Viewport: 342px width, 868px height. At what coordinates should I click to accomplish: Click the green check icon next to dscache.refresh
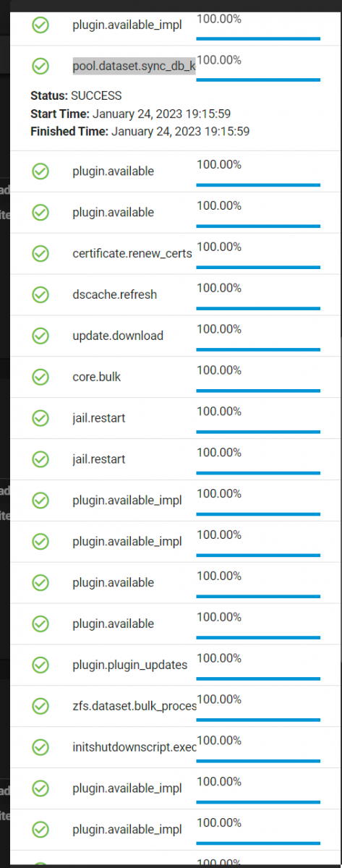pyautogui.click(x=41, y=295)
